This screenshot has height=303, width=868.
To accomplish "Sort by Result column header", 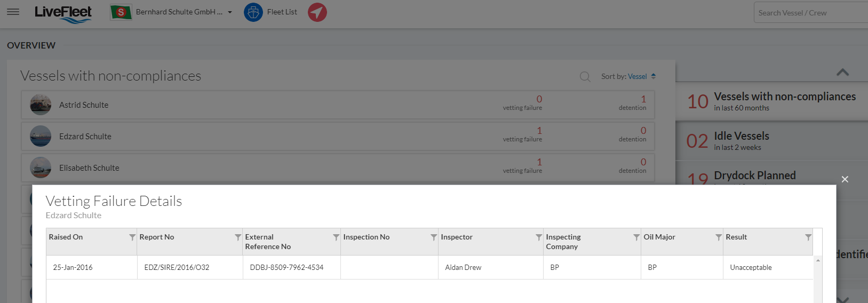I will [736, 237].
